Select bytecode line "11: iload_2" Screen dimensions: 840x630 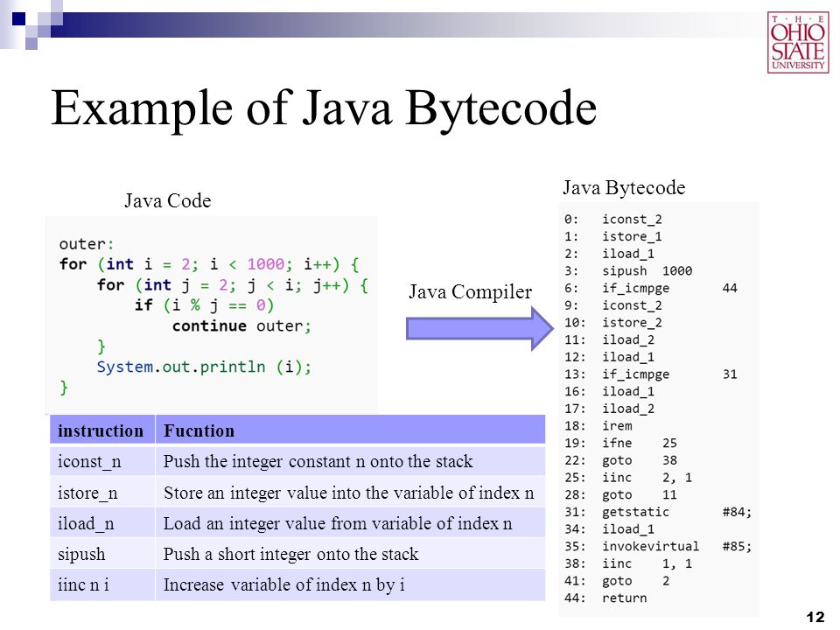pyautogui.click(x=609, y=339)
